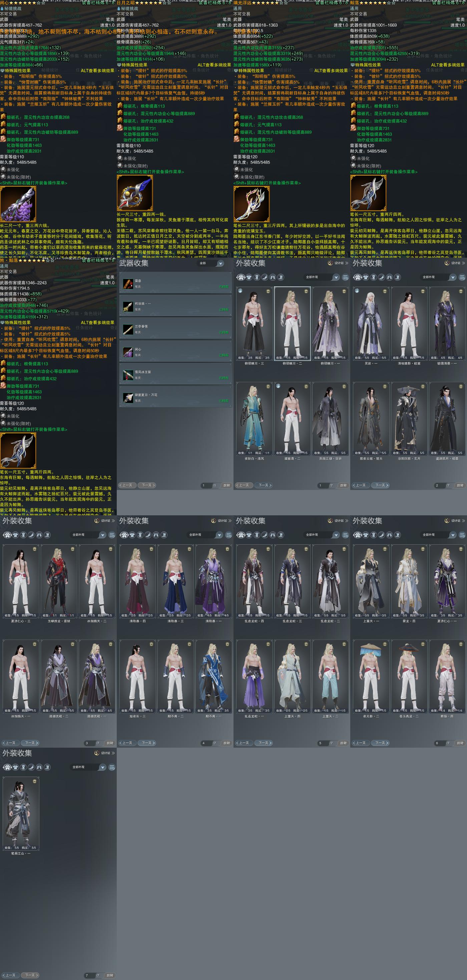Click trash icon on 短夜长·三 card
Viewport: 467px width, 980px height.
point(151,644)
